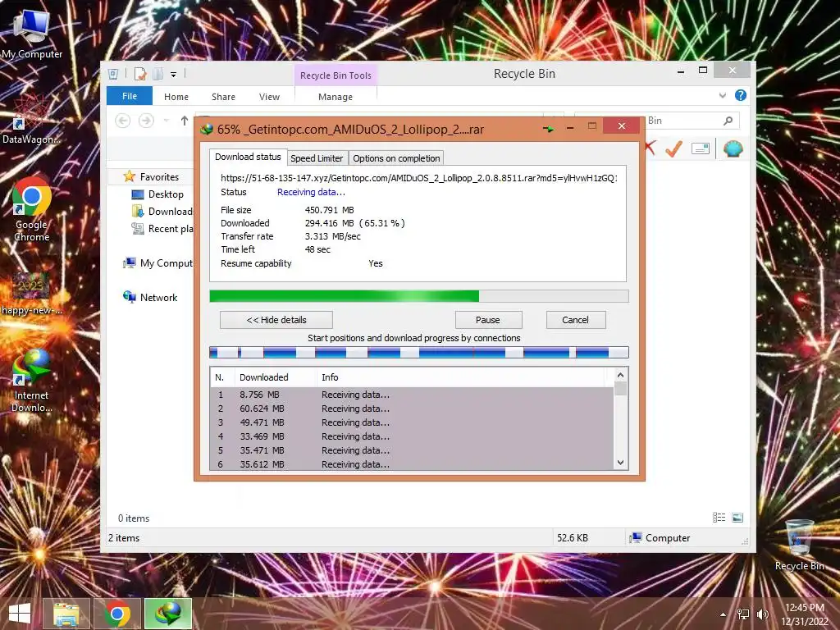This screenshot has width=840, height=630.
Task: Select connection 5 row with 35.471 MB
Action: pos(412,450)
